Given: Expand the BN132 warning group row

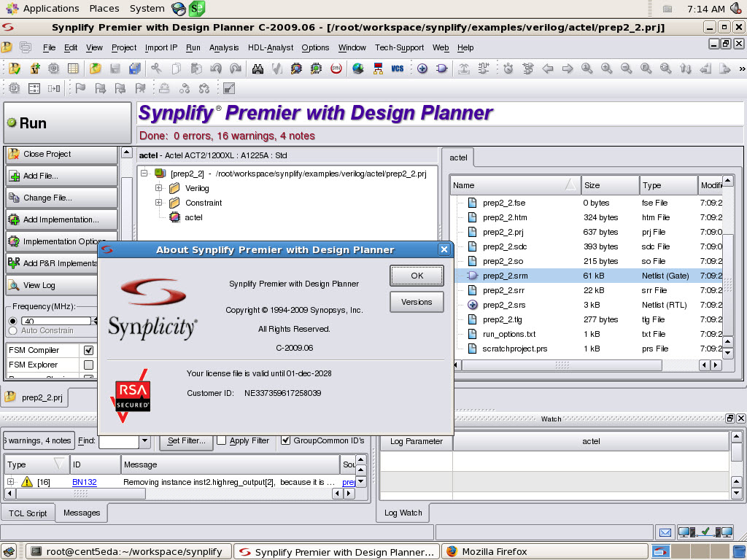Looking at the screenshot, I should [10, 482].
